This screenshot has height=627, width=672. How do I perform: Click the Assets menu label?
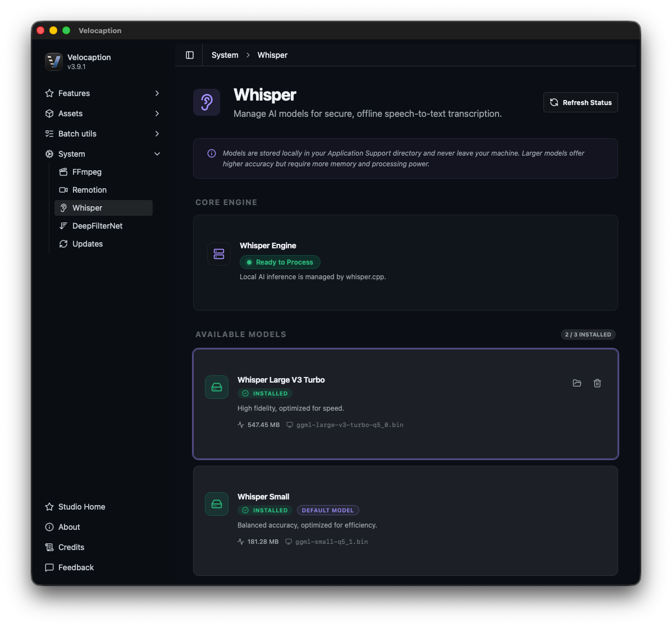[x=70, y=113]
